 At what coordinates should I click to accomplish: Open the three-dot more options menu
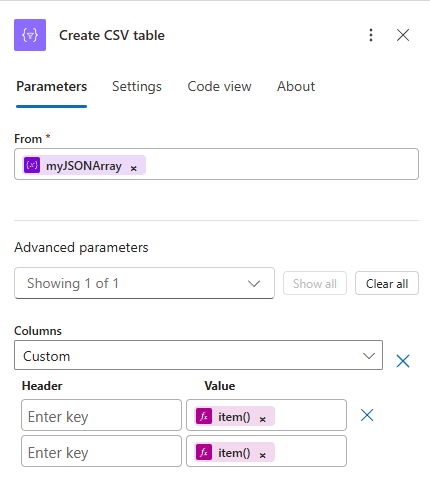pyautogui.click(x=371, y=35)
